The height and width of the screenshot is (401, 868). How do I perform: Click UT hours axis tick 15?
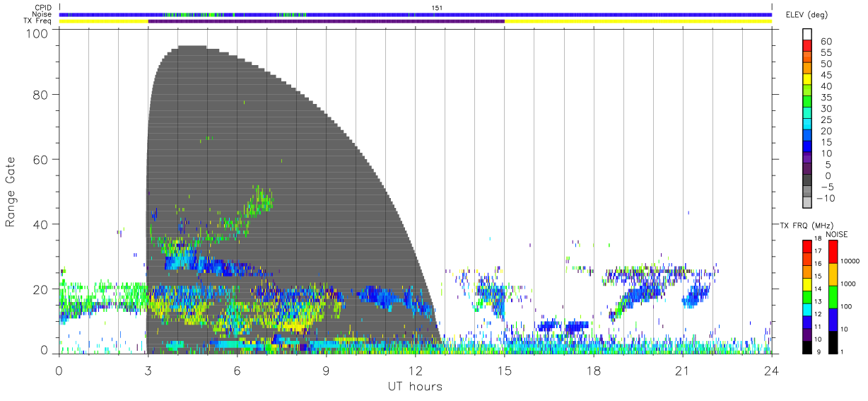505,370
